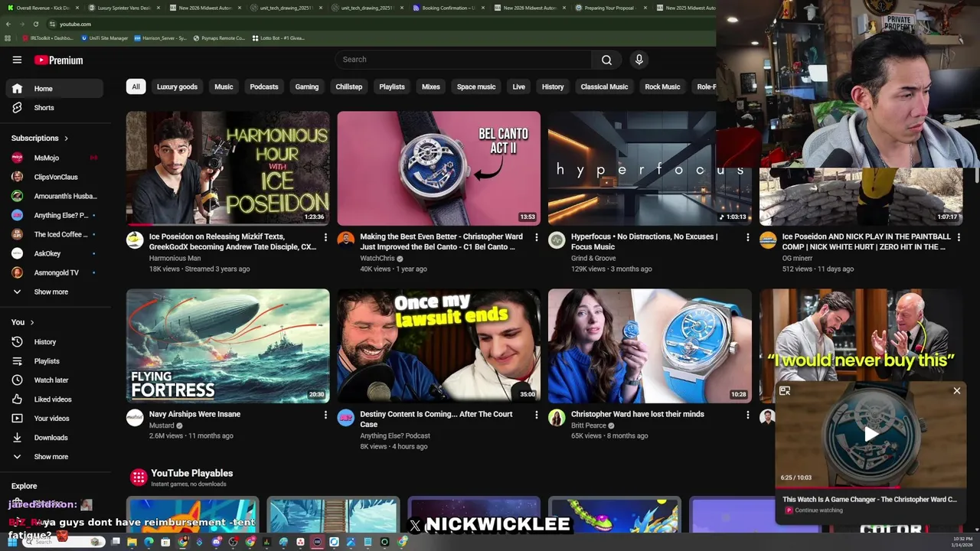Viewport: 980px width, 551px height.
Task: Expand the miniplayer to full watch page
Action: [785, 391]
